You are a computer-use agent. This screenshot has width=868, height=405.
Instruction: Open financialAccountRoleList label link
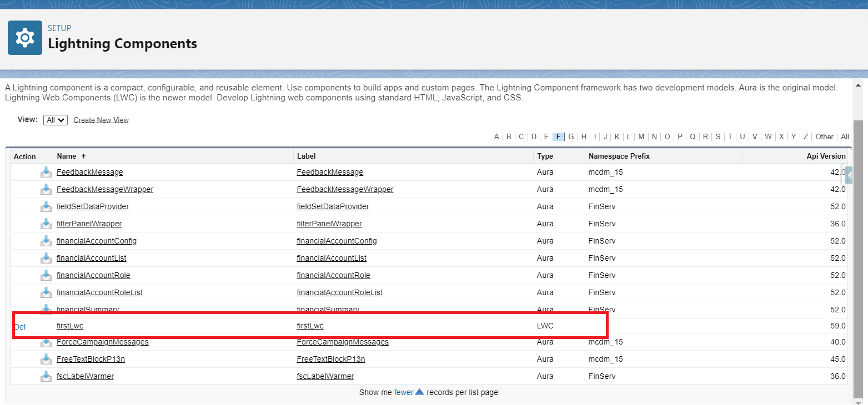340,292
